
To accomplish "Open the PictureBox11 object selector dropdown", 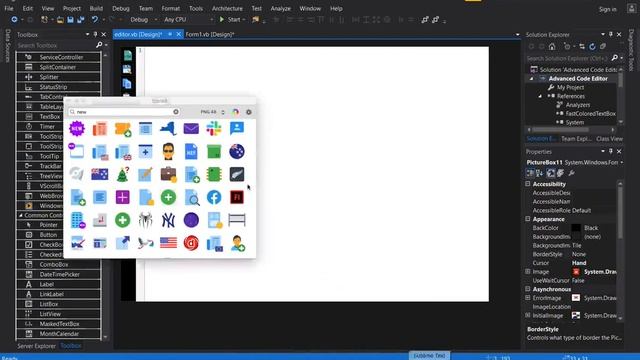I will 622,162.
